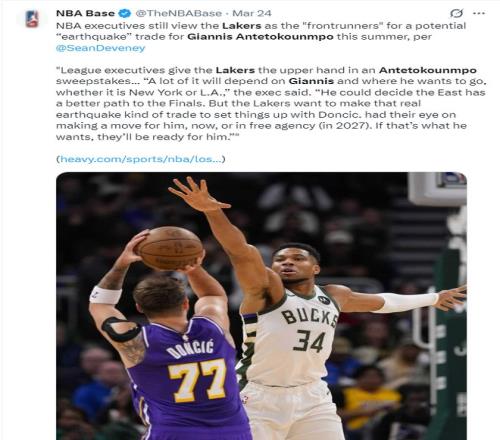Open the @TheNBABase handle link
This screenshot has height=440, width=500.
[178, 13]
